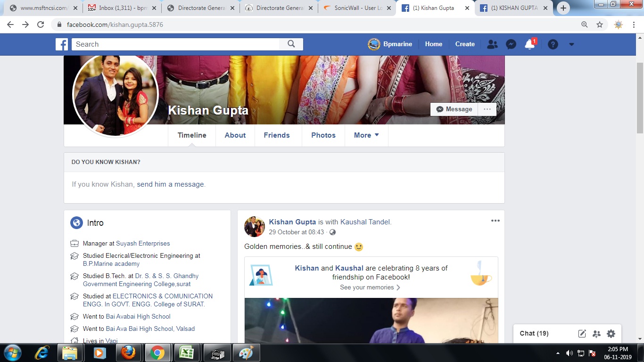Expand the More dropdown on profile
Viewport: 644px width, 362px height.
pos(366,135)
